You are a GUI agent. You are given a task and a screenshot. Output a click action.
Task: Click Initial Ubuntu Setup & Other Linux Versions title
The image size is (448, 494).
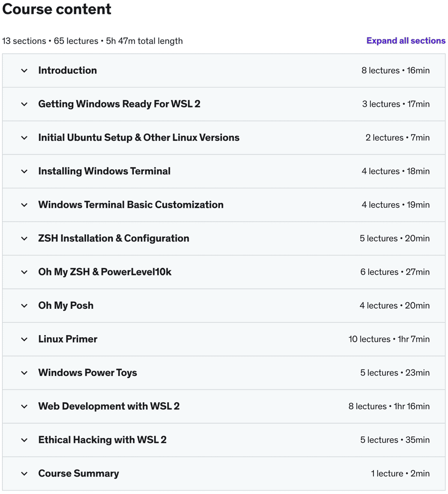[139, 137]
